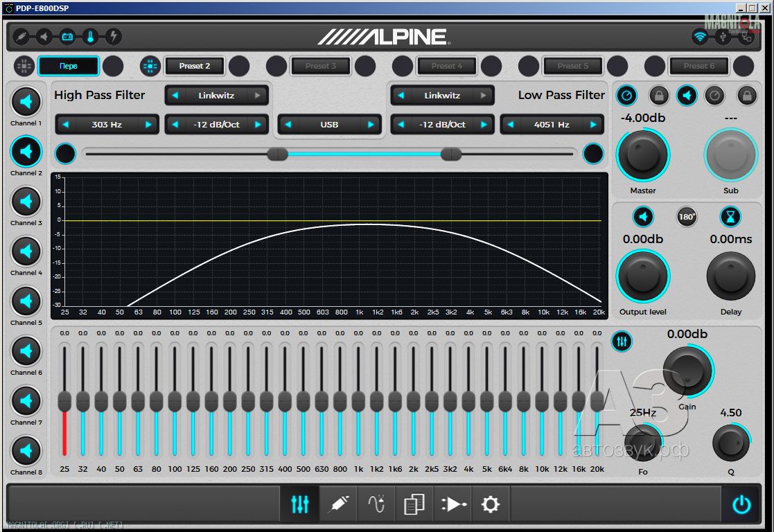Click the lightning bolt power icon
774x532 pixels.
(114, 37)
